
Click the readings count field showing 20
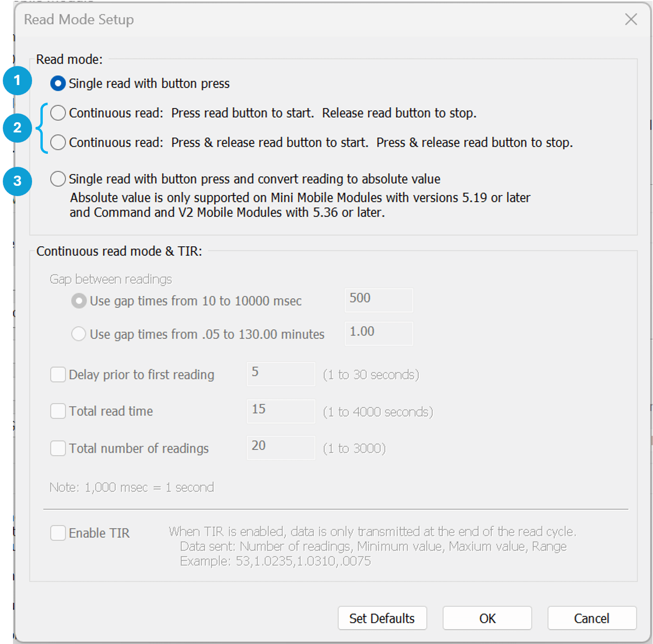click(281, 448)
